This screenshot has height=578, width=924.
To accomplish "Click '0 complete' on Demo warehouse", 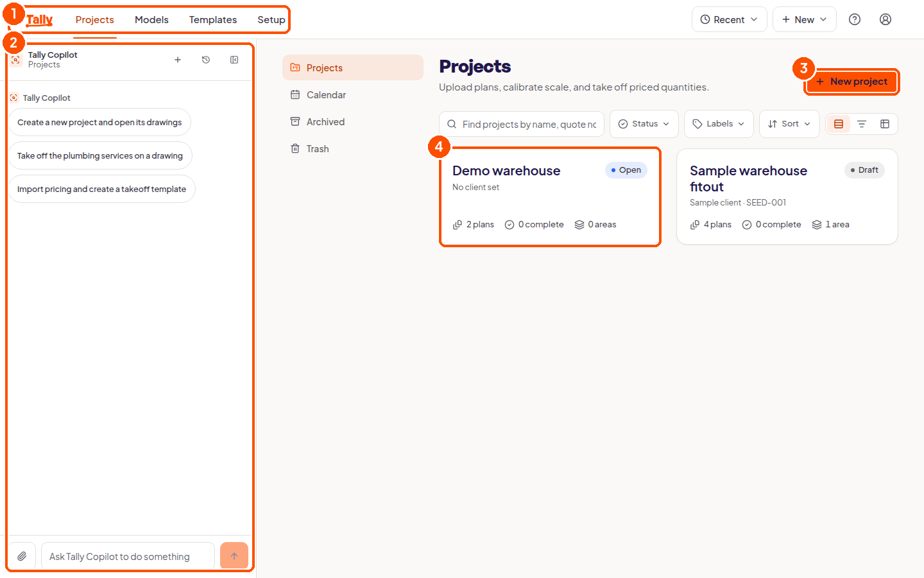I will pos(534,225).
